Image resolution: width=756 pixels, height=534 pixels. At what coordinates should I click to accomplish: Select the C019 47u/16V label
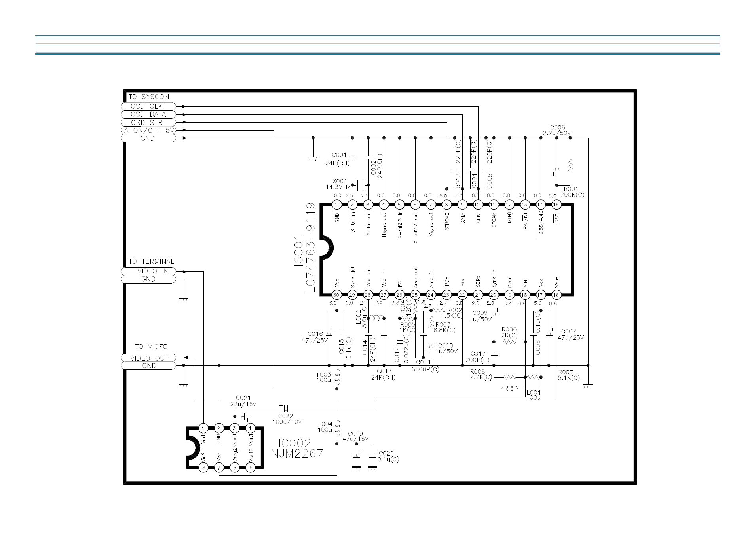pyautogui.click(x=355, y=436)
